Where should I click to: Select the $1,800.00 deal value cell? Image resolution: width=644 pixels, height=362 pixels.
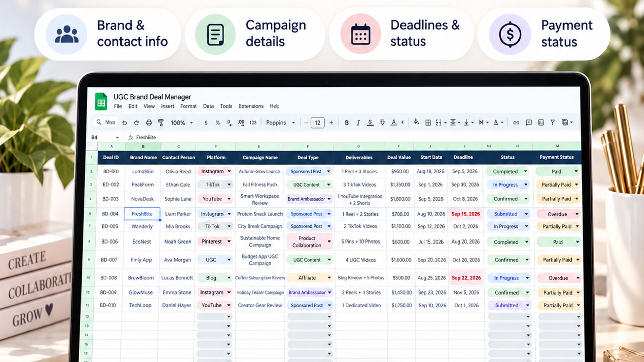[x=400, y=199]
